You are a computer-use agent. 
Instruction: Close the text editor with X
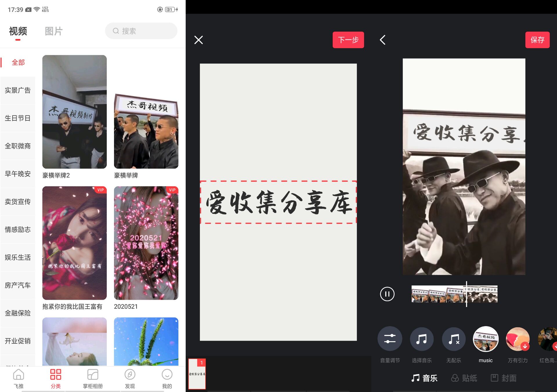pyautogui.click(x=198, y=40)
